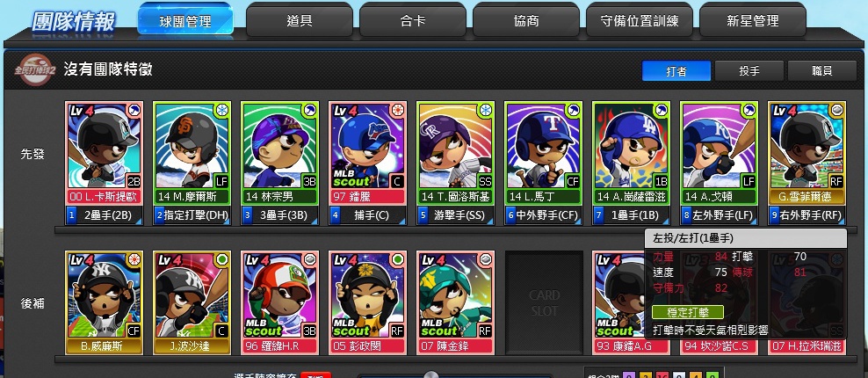Open the 2壘手(2B) position selector

coord(104,215)
